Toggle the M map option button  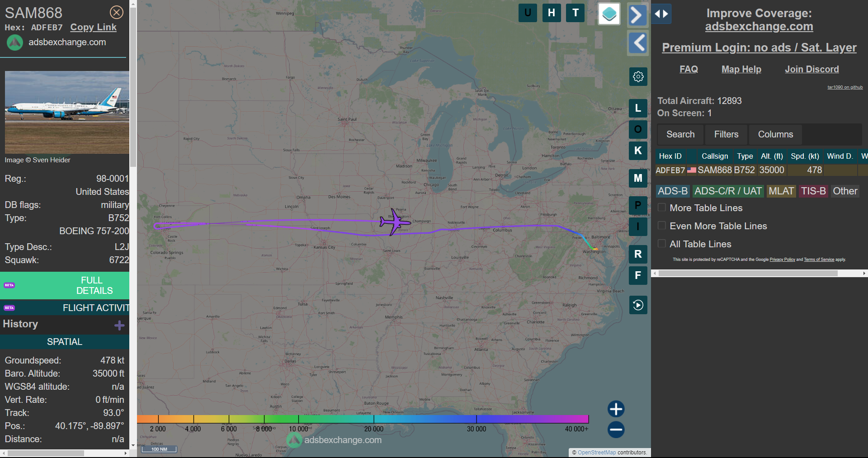[x=638, y=178]
